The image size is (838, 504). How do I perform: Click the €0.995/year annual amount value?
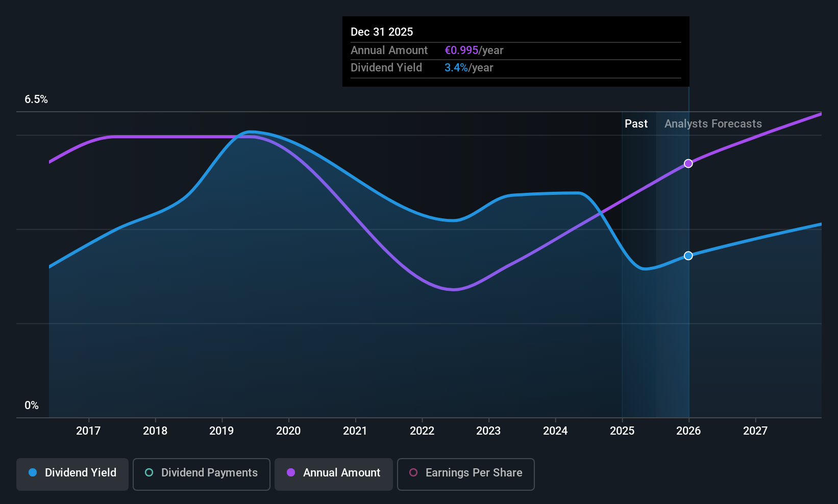tap(474, 51)
